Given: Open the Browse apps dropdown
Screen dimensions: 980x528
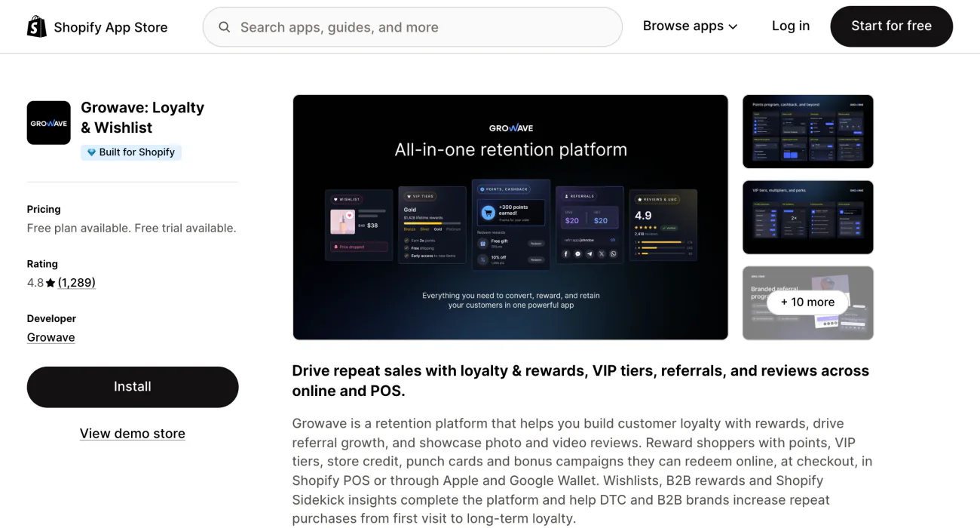Looking at the screenshot, I should pos(690,26).
